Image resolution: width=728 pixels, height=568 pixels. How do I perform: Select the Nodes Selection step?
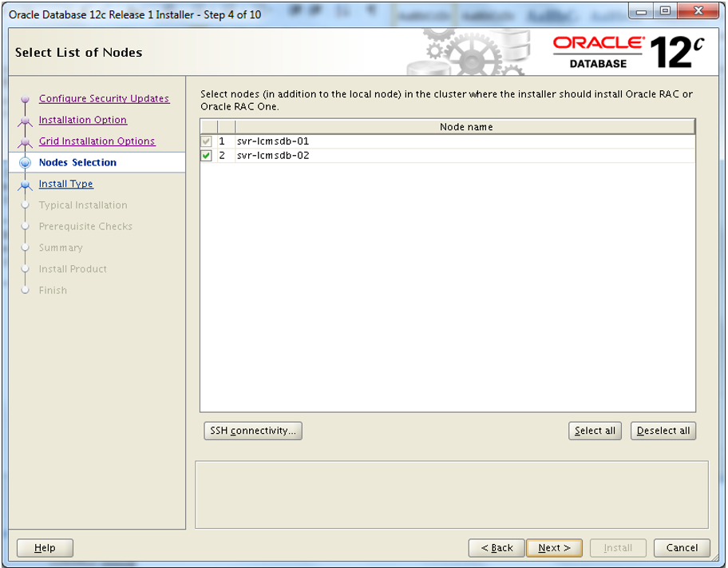coord(77,162)
